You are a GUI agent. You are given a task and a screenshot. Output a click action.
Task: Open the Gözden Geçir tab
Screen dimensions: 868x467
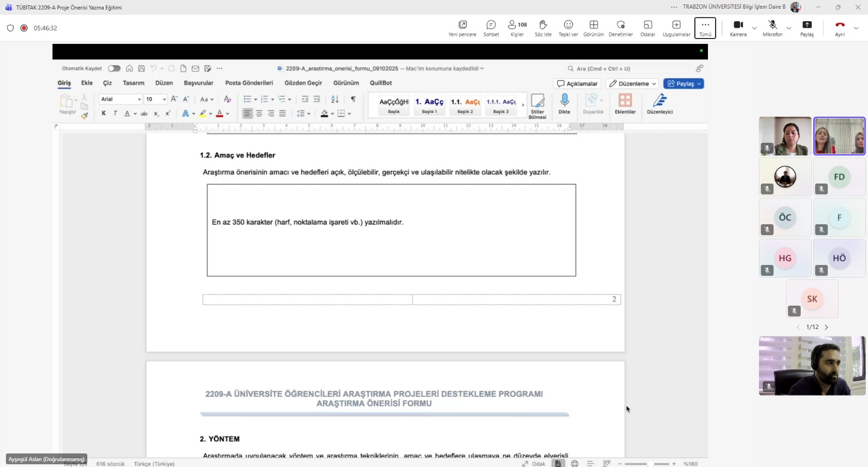tap(303, 83)
